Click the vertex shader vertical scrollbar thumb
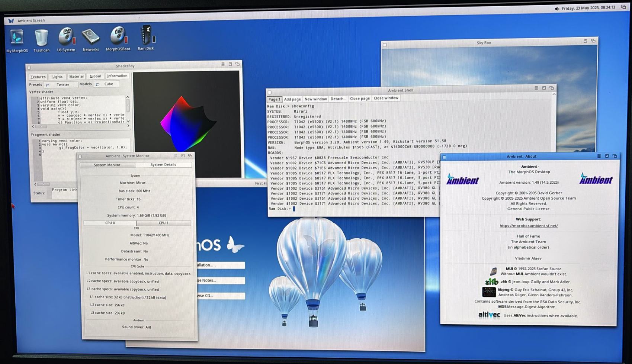Image resolution: width=632 pixels, height=364 pixels. (128, 106)
